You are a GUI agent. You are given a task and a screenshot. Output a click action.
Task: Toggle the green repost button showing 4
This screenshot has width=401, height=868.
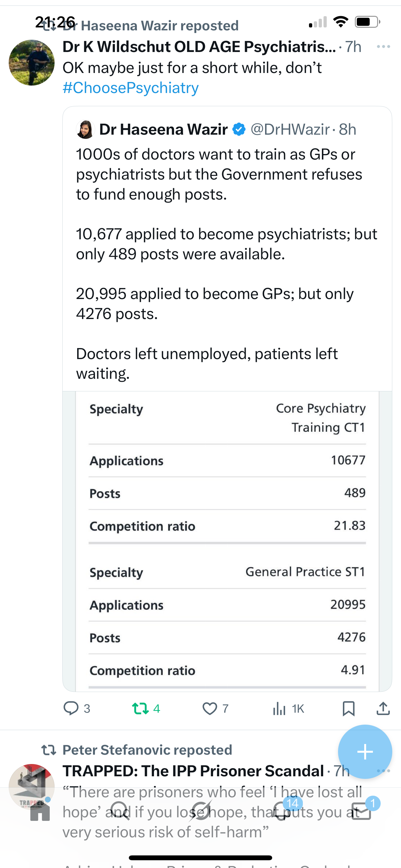tap(140, 708)
